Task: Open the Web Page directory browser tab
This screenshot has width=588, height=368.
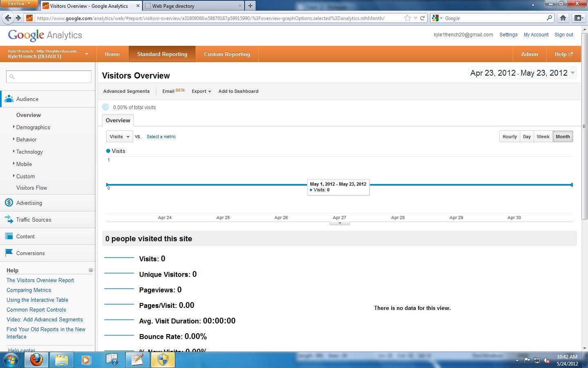Action: point(192,6)
